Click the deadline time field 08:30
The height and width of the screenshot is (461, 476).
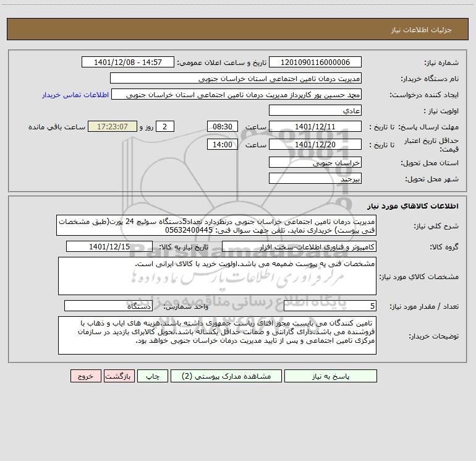[222, 126]
